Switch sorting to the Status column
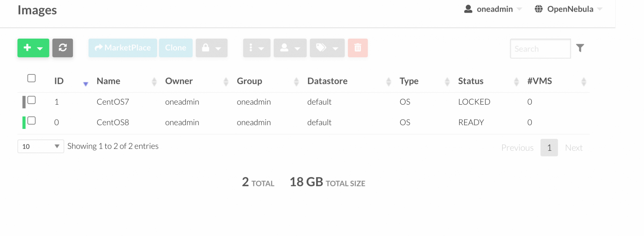The width and height of the screenshot is (644, 236). 471,81
